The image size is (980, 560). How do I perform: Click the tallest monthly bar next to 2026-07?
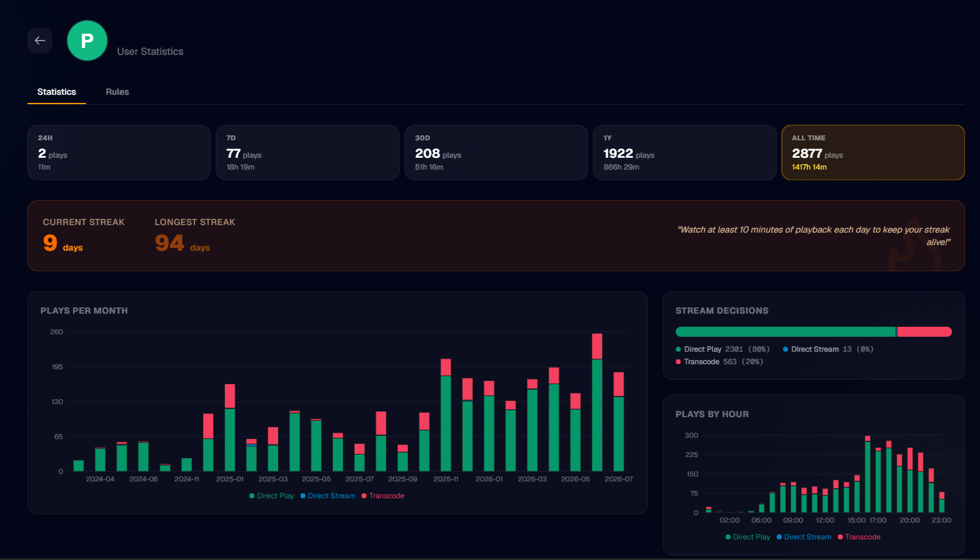[597, 402]
